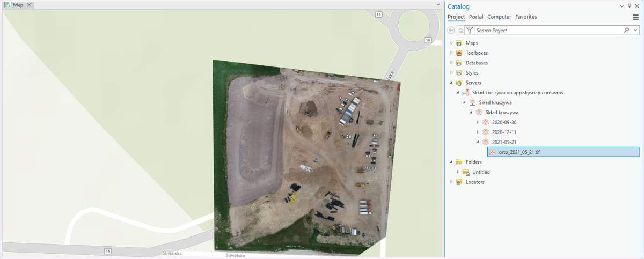Screen dimensions: 644x259
Task: Close the Catalog pane
Action: click(637, 5)
